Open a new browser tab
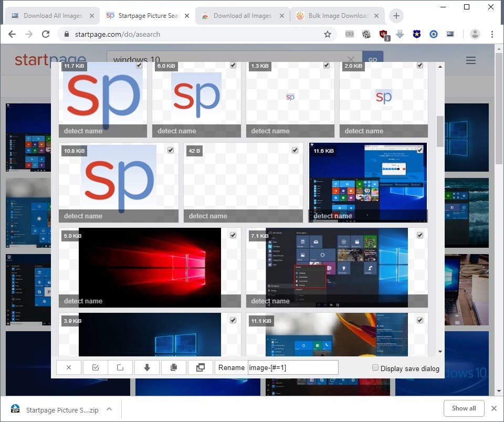The height and width of the screenshot is (422, 504). [396, 15]
